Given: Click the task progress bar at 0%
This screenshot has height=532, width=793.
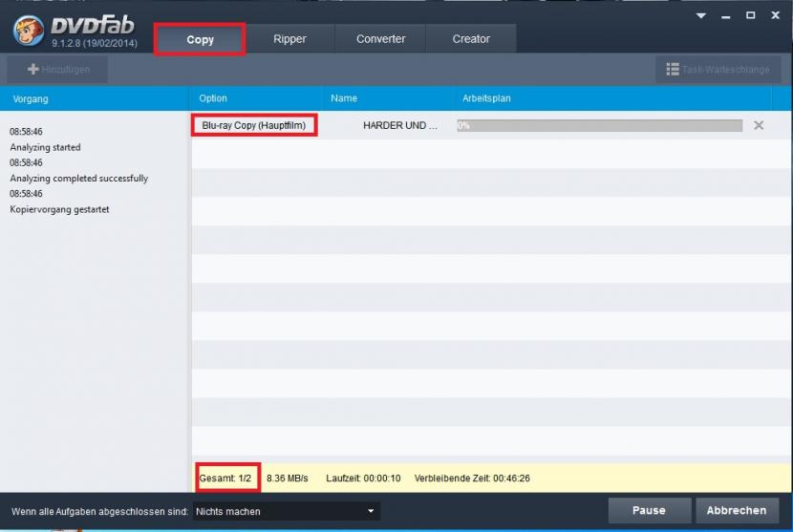Looking at the screenshot, I should click(x=599, y=125).
